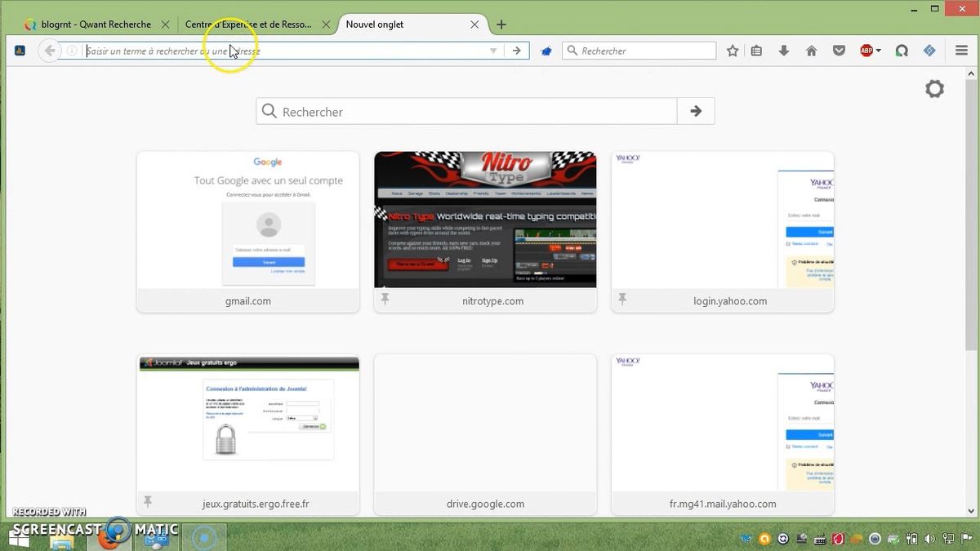Open the downloads arrow icon
980x551 pixels.
click(x=784, y=51)
